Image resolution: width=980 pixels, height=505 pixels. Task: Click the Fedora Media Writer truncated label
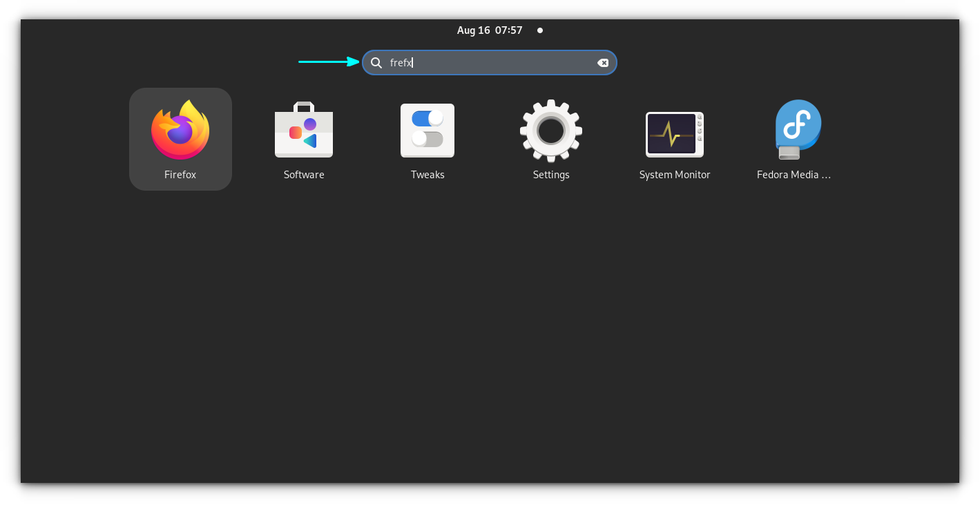(794, 174)
